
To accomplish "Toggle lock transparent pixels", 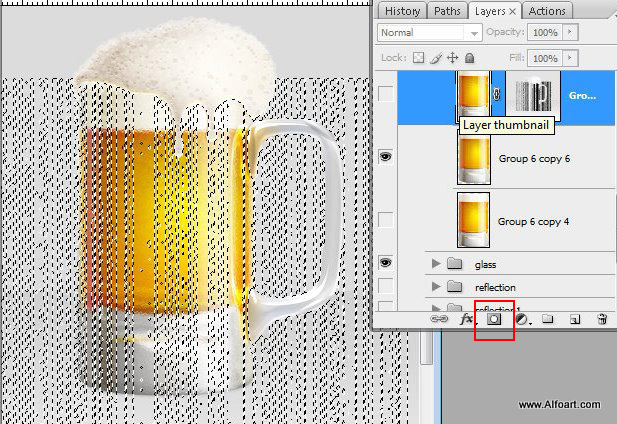I will point(418,58).
